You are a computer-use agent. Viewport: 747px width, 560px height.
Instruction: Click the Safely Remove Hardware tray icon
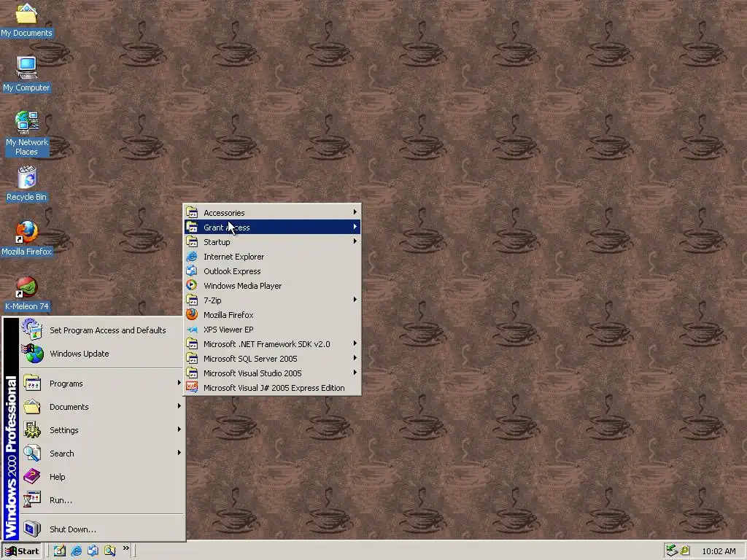coord(672,551)
